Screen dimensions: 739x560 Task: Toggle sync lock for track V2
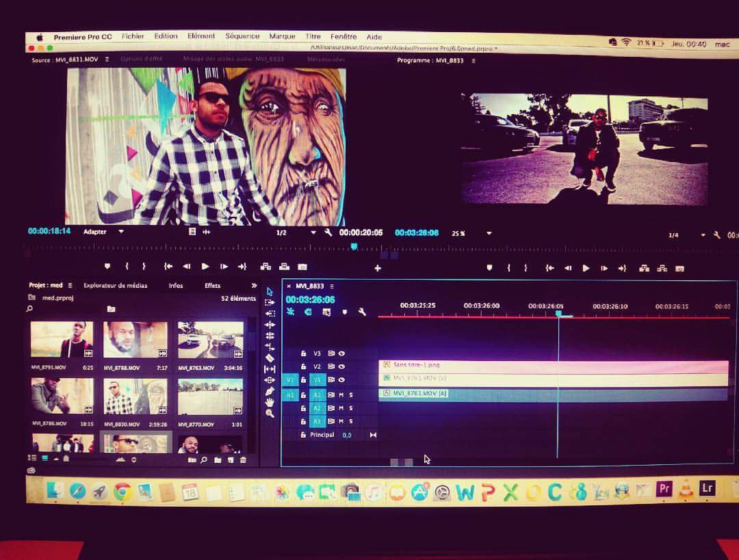[x=331, y=366]
